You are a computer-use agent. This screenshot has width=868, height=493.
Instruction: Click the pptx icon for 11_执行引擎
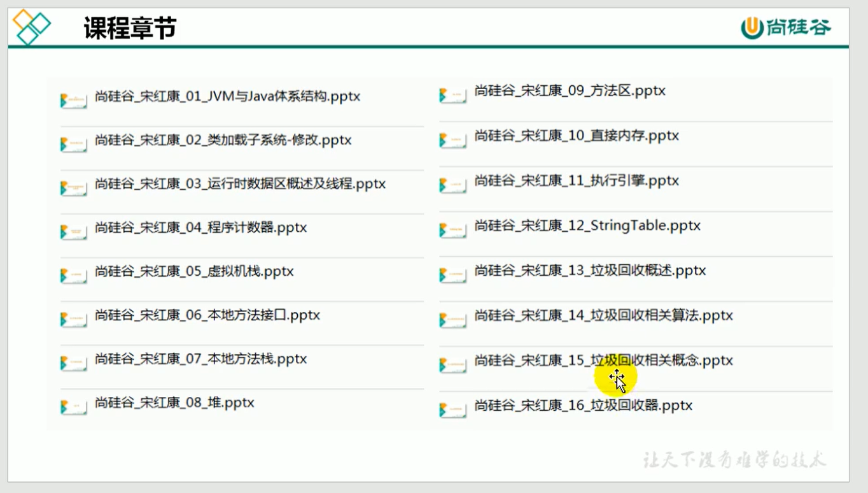tap(453, 185)
